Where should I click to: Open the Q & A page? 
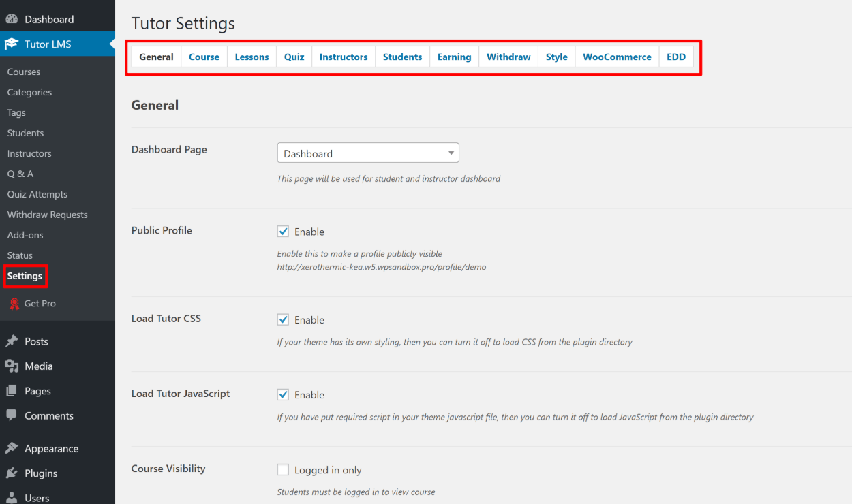(x=20, y=174)
